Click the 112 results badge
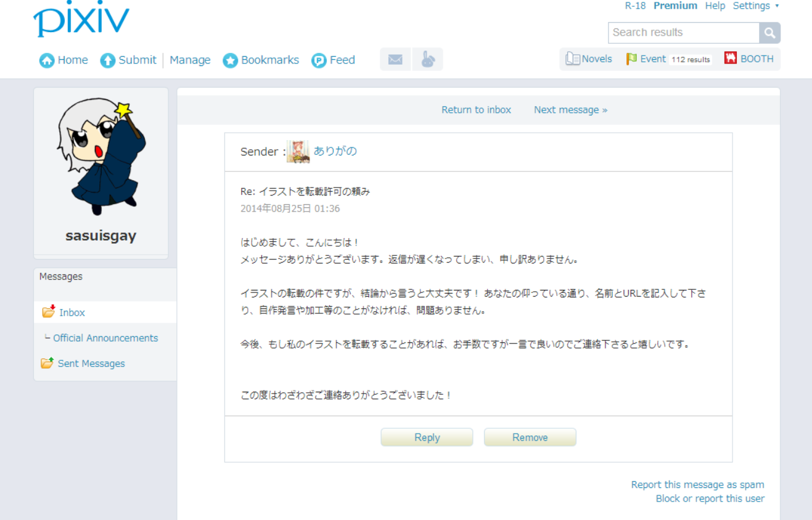Image resolution: width=812 pixels, height=520 pixels. [691, 59]
